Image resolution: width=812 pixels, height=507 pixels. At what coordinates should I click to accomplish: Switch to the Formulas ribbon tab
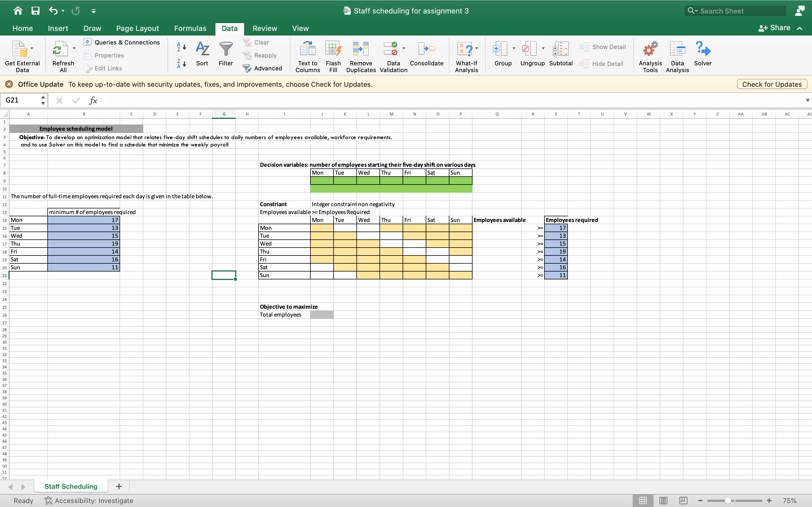click(190, 28)
